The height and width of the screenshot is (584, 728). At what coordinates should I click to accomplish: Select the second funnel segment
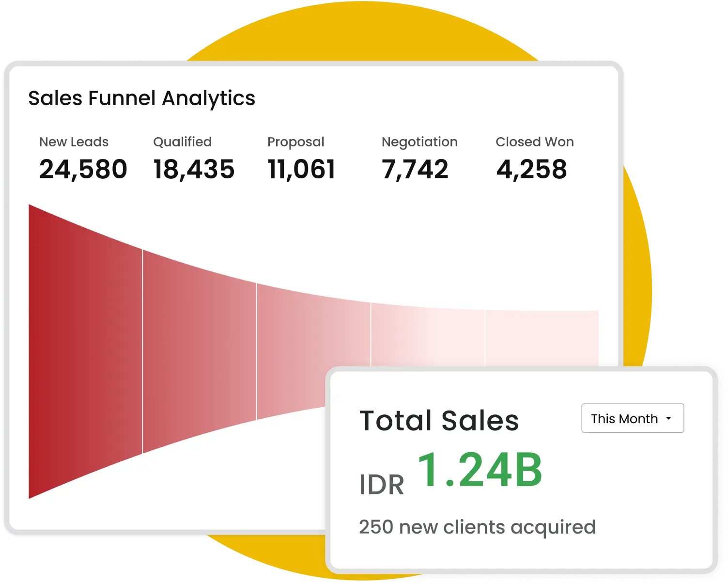[x=199, y=351]
